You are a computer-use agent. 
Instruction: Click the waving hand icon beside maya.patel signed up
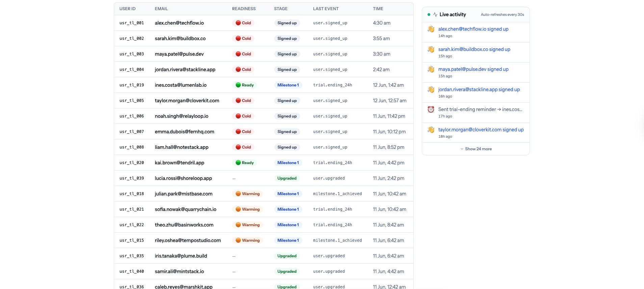point(431,69)
